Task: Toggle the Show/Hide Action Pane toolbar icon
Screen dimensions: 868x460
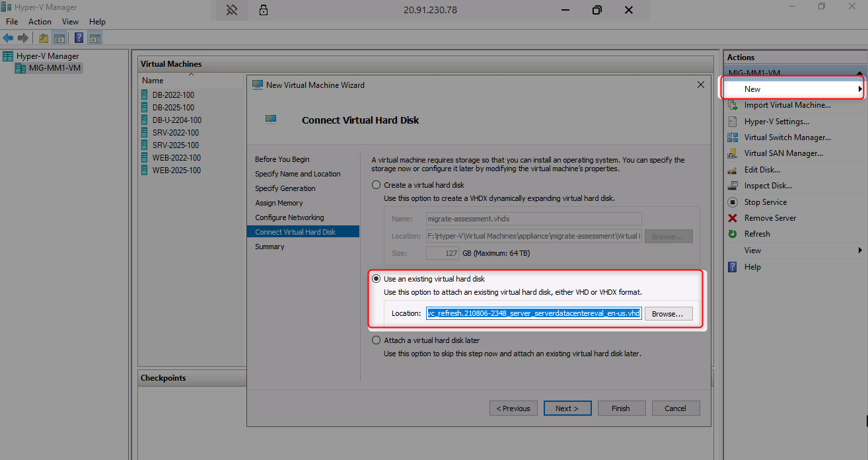Action: pyautogui.click(x=95, y=38)
